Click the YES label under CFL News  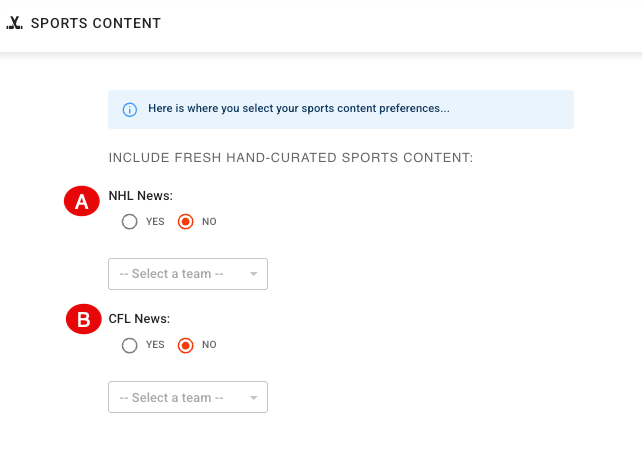coord(155,345)
